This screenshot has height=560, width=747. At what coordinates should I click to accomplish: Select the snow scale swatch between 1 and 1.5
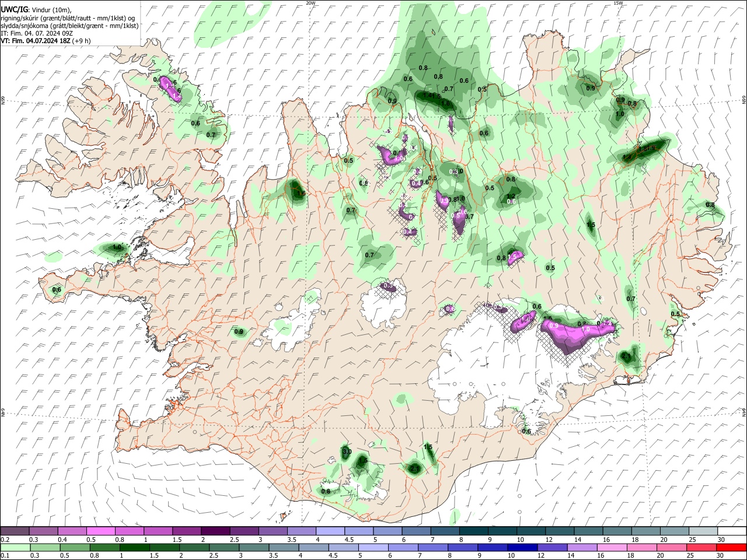(x=158, y=531)
